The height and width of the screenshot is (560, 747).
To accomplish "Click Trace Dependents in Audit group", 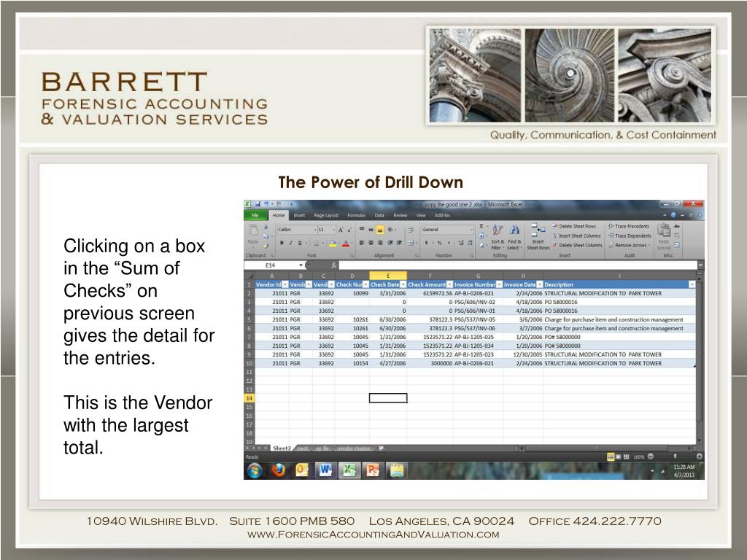I will click(x=630, y=236).
